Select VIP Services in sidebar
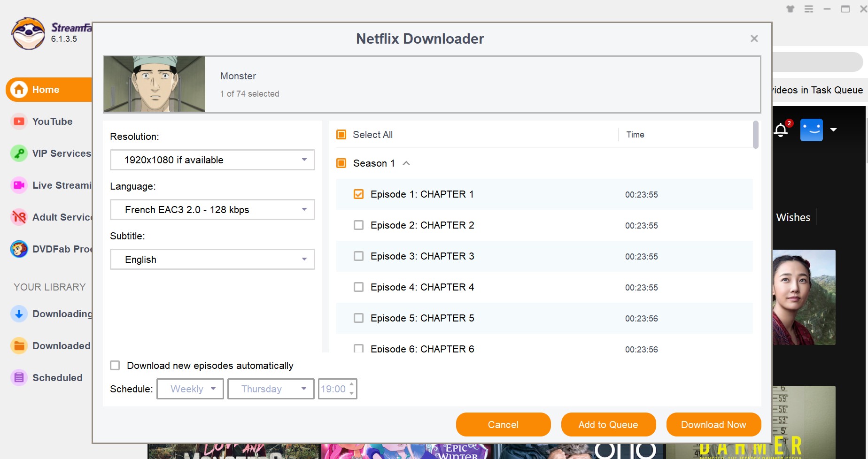 (x=62, y=153)
